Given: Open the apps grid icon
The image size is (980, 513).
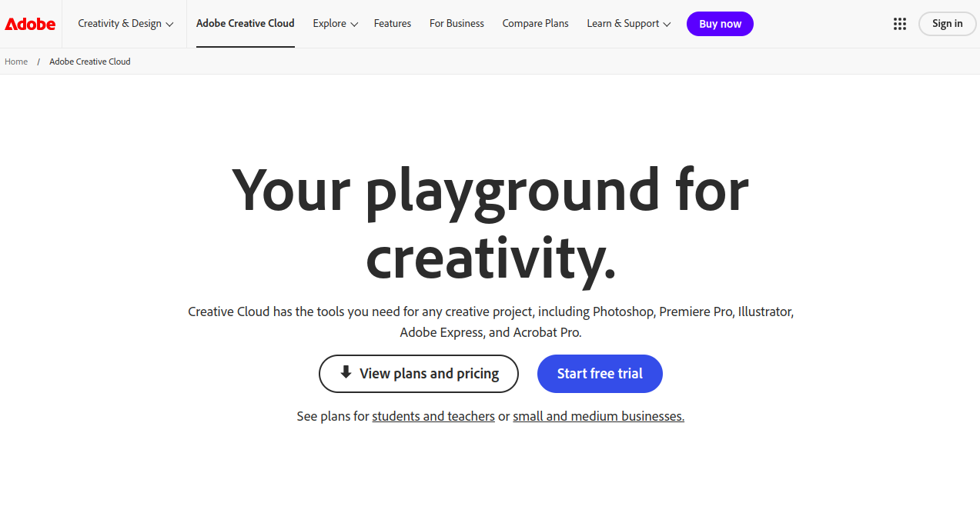Looking at the screenshot, I should pos(900,24).
